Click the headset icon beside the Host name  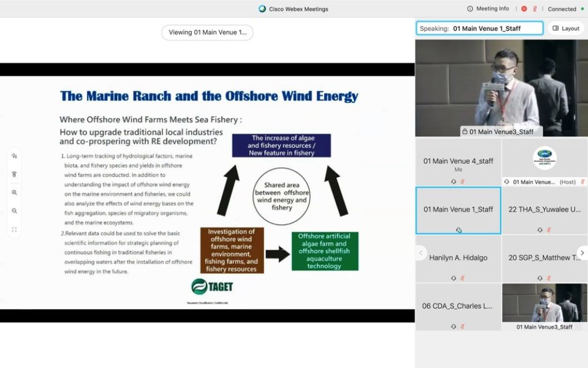pyautogui.click(x=507, y=182)
